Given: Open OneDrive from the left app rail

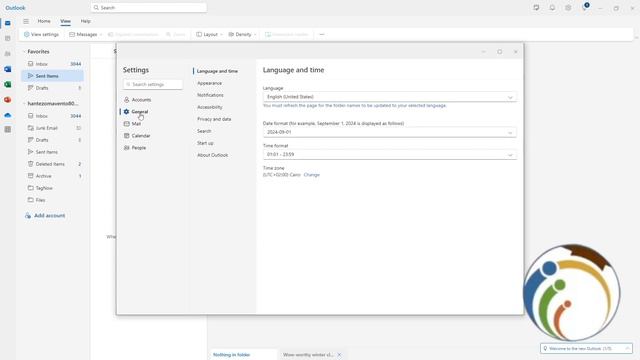Looking at the screenshot, I should 7,115.
